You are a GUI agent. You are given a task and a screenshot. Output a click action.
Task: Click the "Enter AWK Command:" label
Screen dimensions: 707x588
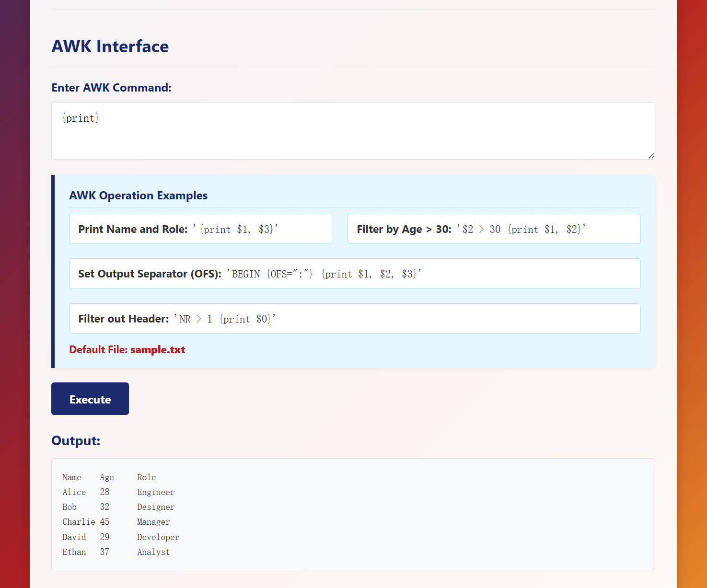(x=111, y=88)
